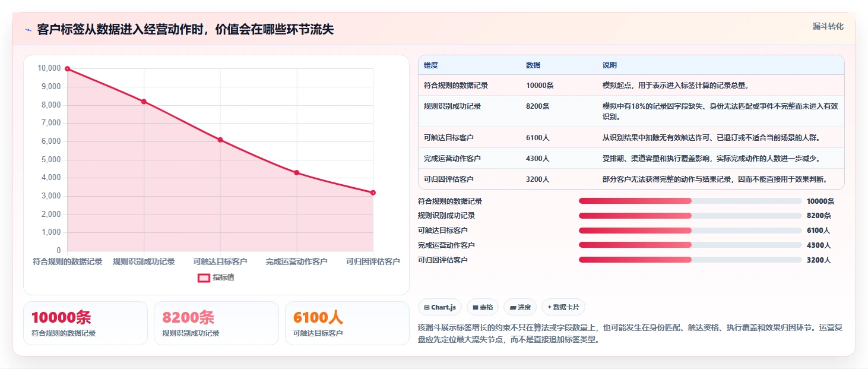The height and width of the screenshot is (369, 868).
Task: Click the 8200条 progress bar
Action: pyautogui.click(x=690, y=216)
